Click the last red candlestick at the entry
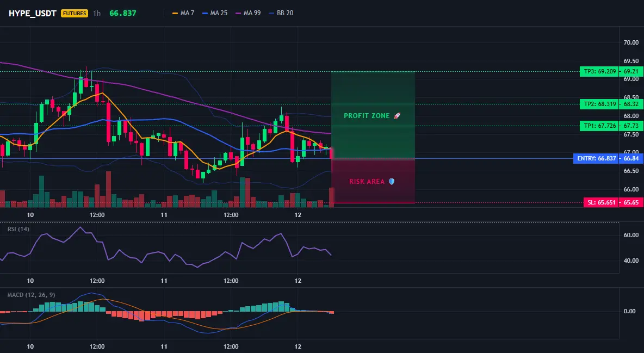 [331, 153]
